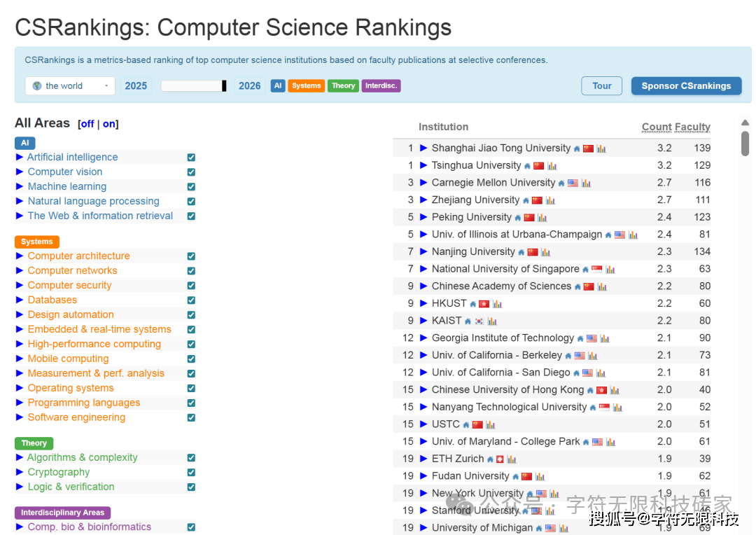Viewport: 756px width, 535px height.
Task: Expand the Zhejiang University faculty list
Action: [423, 200]
